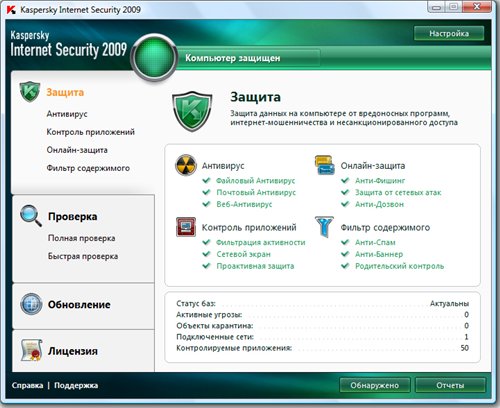This screenshot has height=408, width=500.
Task: Select Антивирус in the sidebar
Action: pyautogui.click(x=67, y=114)
